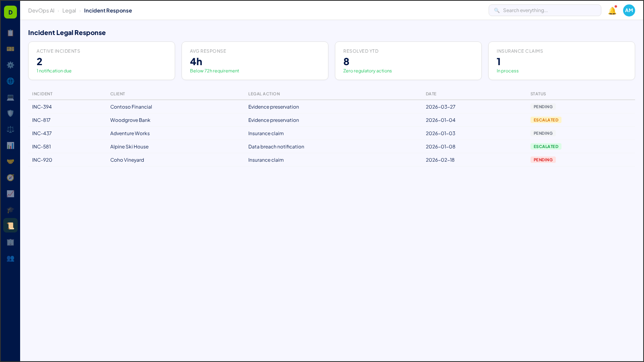Open the globe section in the sidebar
Screen dimensions: 644x362
click(x=10, y=81)
